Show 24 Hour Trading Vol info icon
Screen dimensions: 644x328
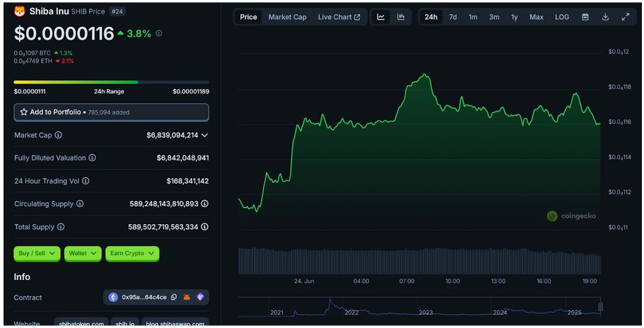tap(86, 181)
